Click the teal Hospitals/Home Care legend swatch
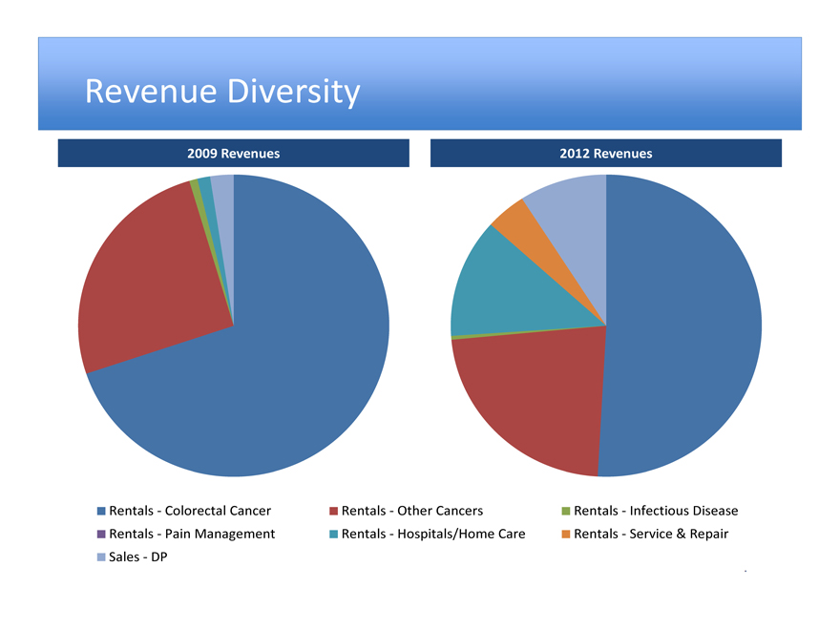This screenshot has height=630, width=840. (x=333, y=534)
